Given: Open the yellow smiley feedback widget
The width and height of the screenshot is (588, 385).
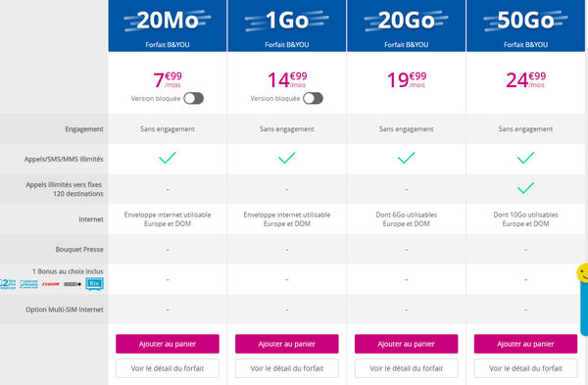Looking at the screenshot, I should 583,273.
